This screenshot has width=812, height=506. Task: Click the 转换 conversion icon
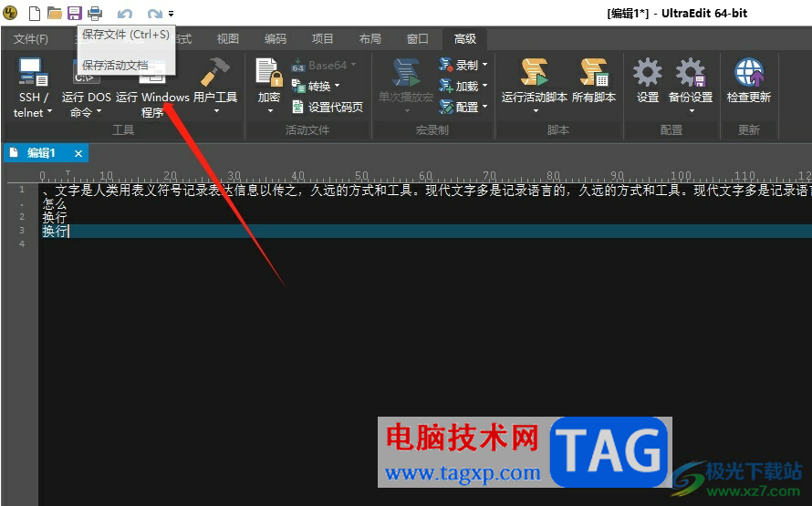click(297, 86)
